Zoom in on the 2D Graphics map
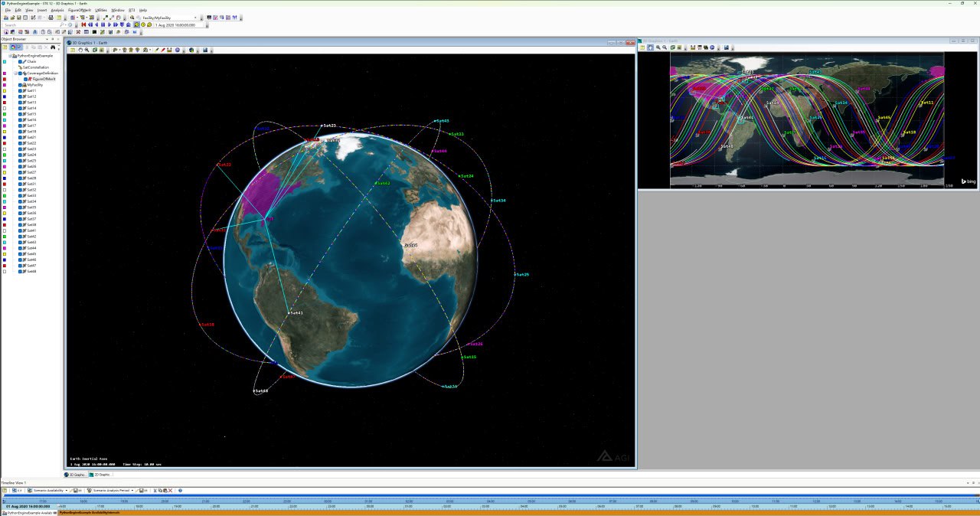This screenshot has height=516, width=980. pyautogui.click(x=657, y=47)
